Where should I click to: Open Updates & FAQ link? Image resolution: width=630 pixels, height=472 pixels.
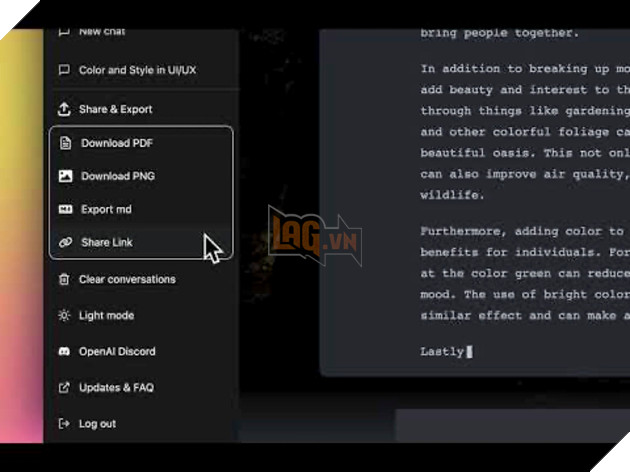(x=116, y=387)
